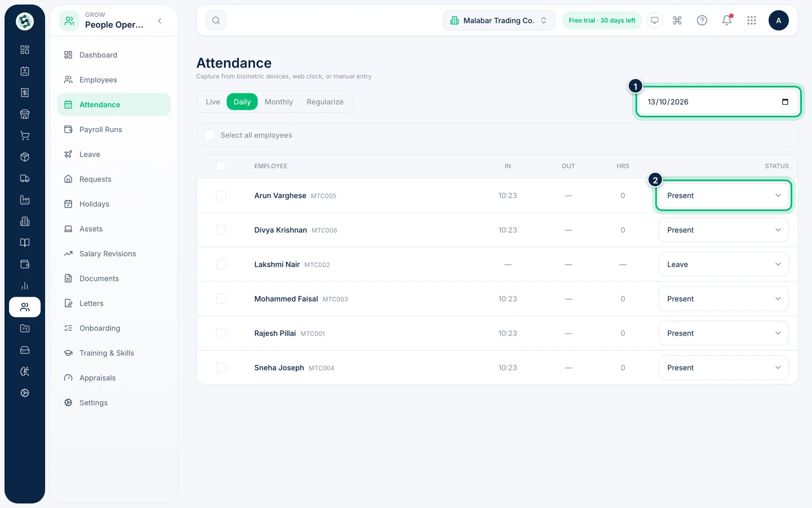Click the monitor display icon in header
812x508 pixels.
pos(655,20)
